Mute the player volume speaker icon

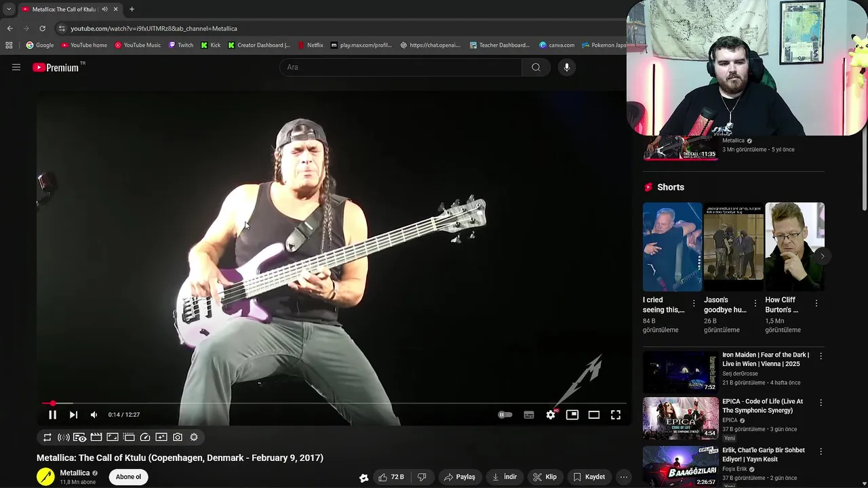coord(94,415)
